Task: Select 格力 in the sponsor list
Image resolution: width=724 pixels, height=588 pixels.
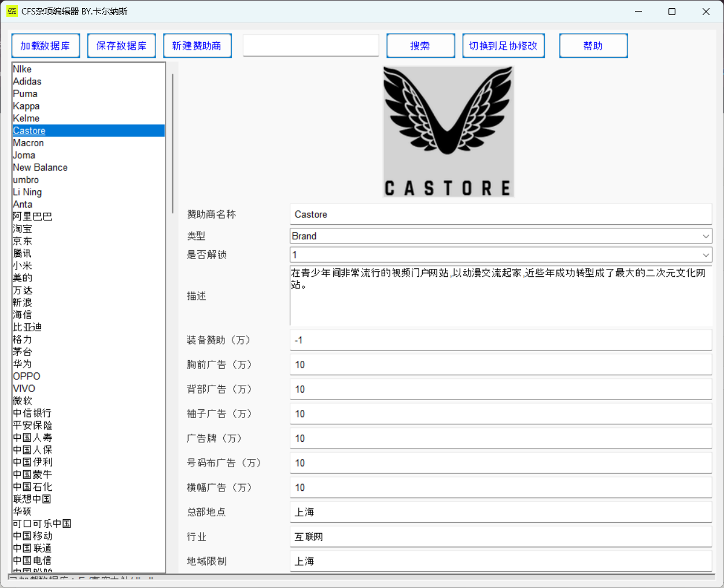Action: (88, 339)
